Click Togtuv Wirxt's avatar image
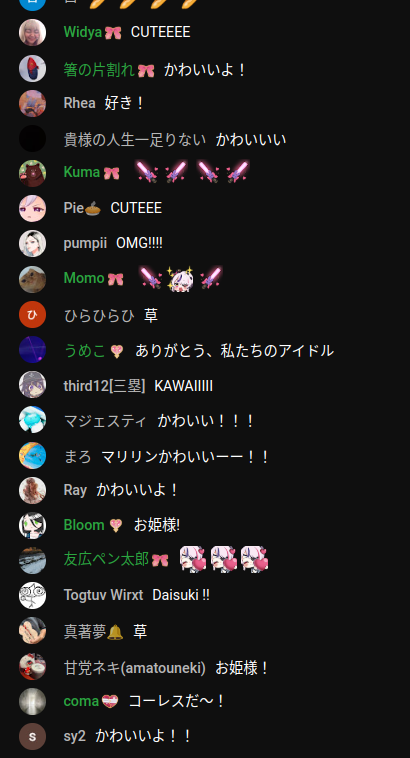 tap(32, 595)
